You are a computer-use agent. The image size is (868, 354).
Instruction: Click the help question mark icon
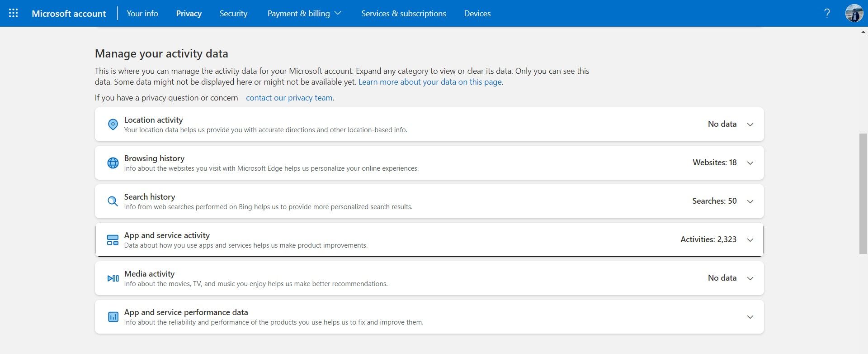[x=827, y=13]
